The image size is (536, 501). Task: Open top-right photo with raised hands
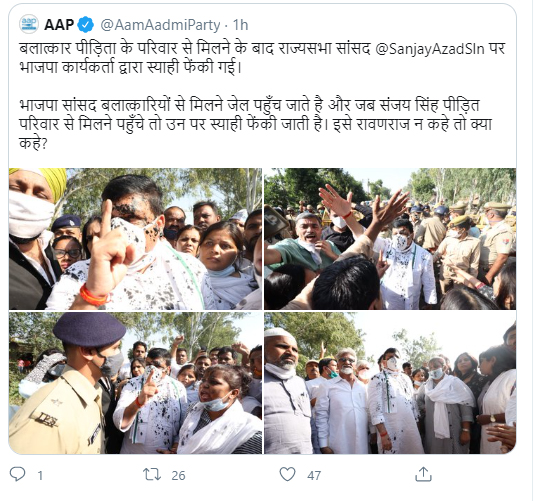pos(390,239)
